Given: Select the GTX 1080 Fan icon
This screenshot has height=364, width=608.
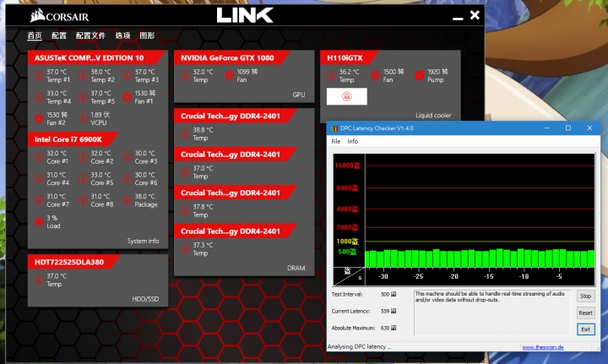Looking at the screenshot, I should coord(229,76).
